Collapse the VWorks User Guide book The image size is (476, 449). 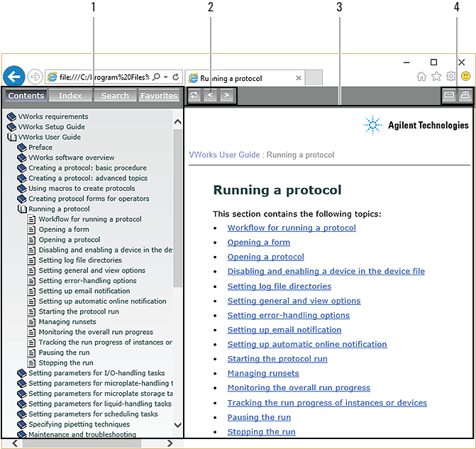tap(11, 137)
